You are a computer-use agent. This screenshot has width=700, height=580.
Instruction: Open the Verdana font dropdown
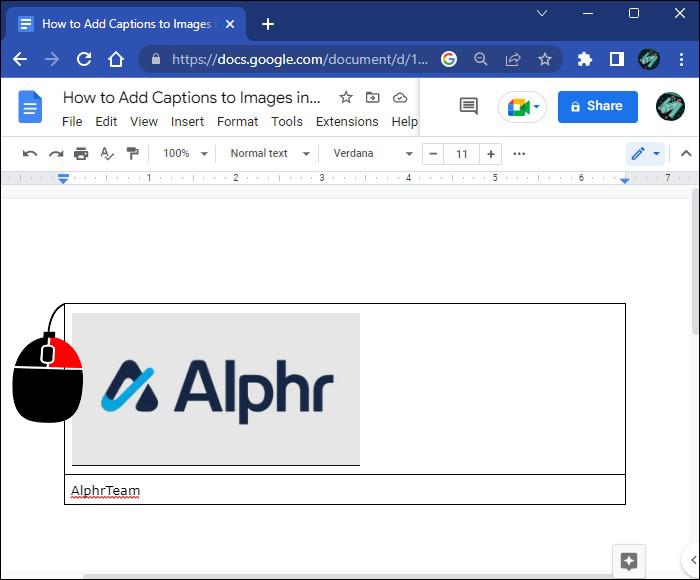pos(372,154)
